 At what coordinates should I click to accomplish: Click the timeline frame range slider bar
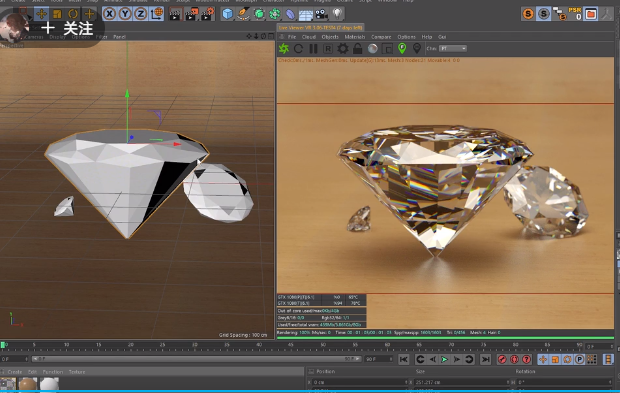[x=197, y=359]
